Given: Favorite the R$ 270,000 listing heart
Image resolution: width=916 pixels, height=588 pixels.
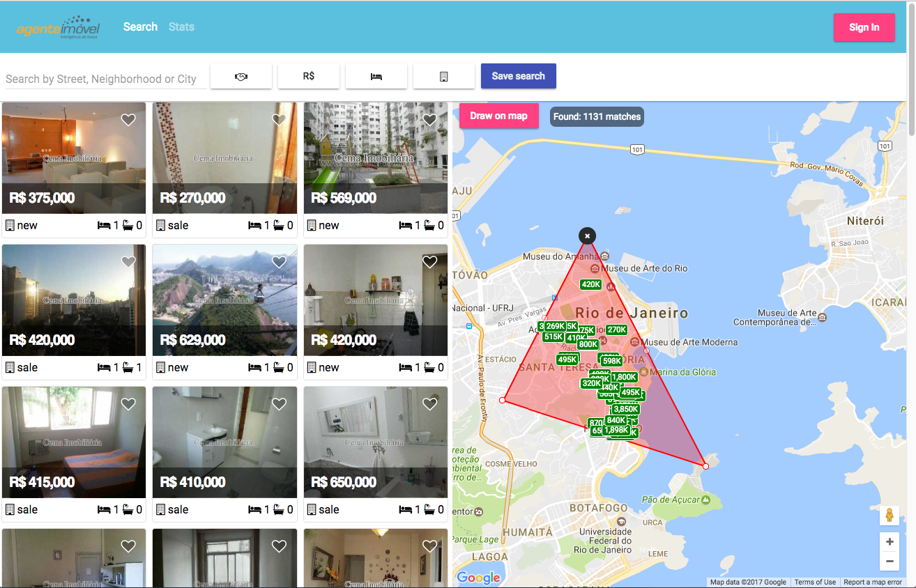Looking at the screenshot, I should coord(279,120).
